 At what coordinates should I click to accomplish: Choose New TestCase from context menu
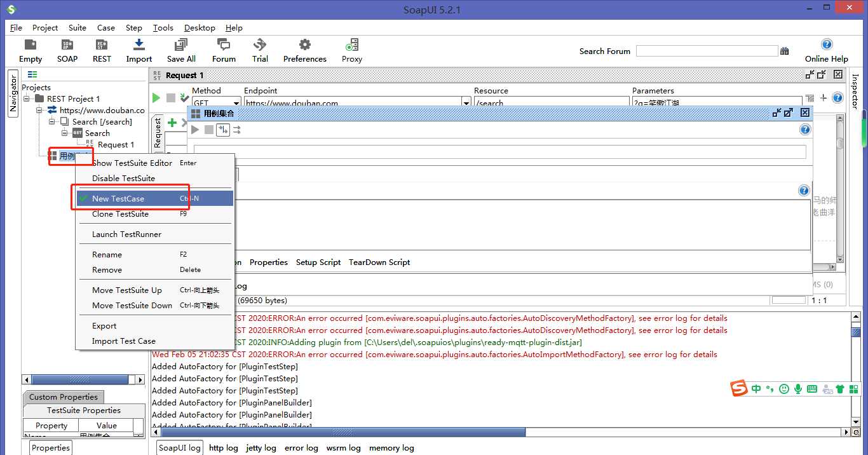(154, 198)
